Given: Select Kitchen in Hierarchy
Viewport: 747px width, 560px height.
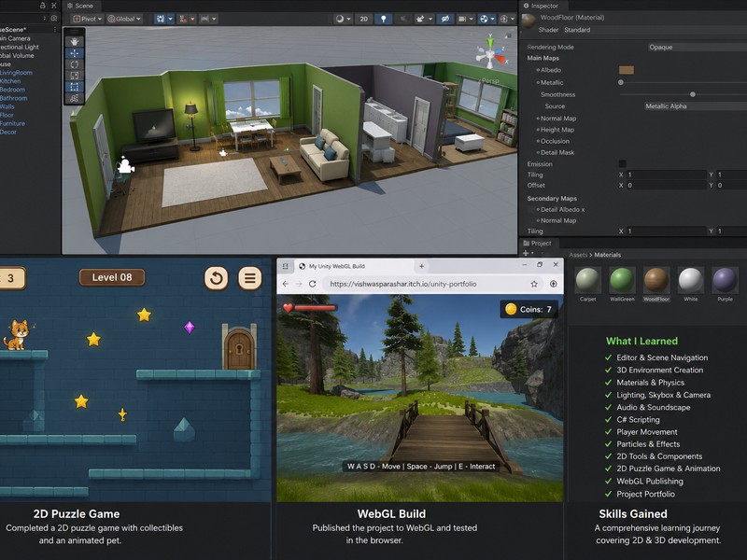Looking at the screenshot, I should pyautogui.click(x=10, y=81).
